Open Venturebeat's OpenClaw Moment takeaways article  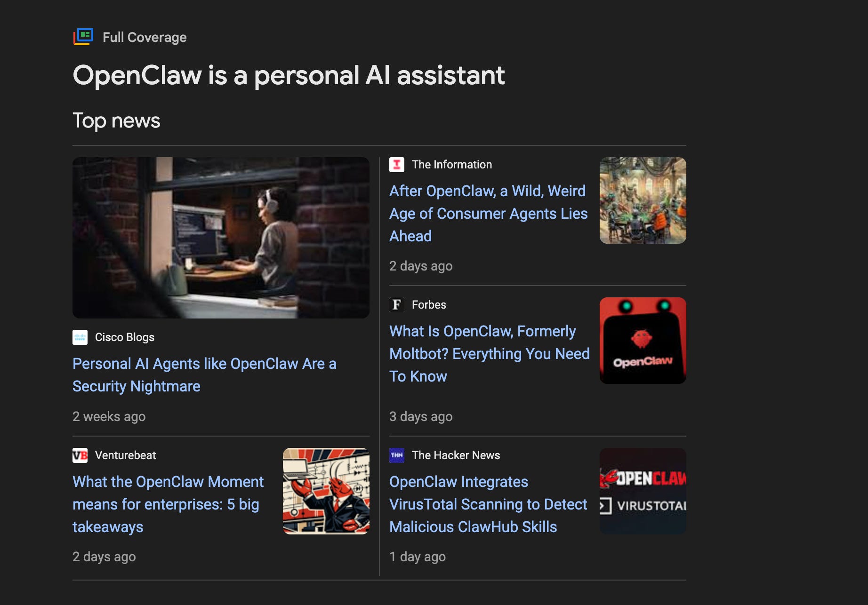coord(168,504)
